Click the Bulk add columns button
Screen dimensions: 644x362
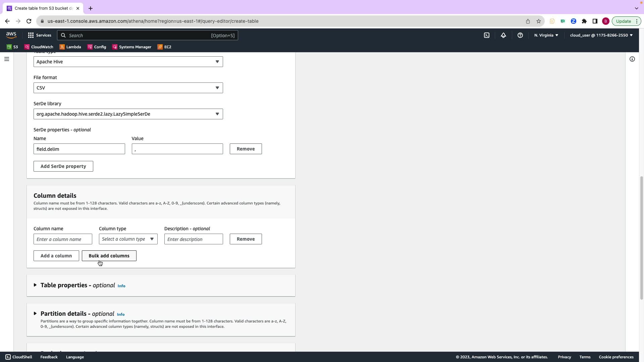pos(109,256)
